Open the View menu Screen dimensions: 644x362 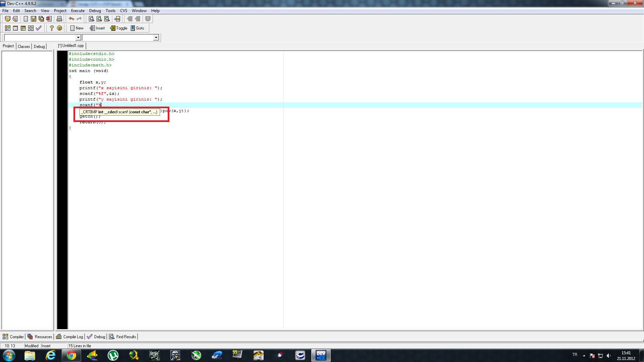pyautogui.click(x=45, y=11)
